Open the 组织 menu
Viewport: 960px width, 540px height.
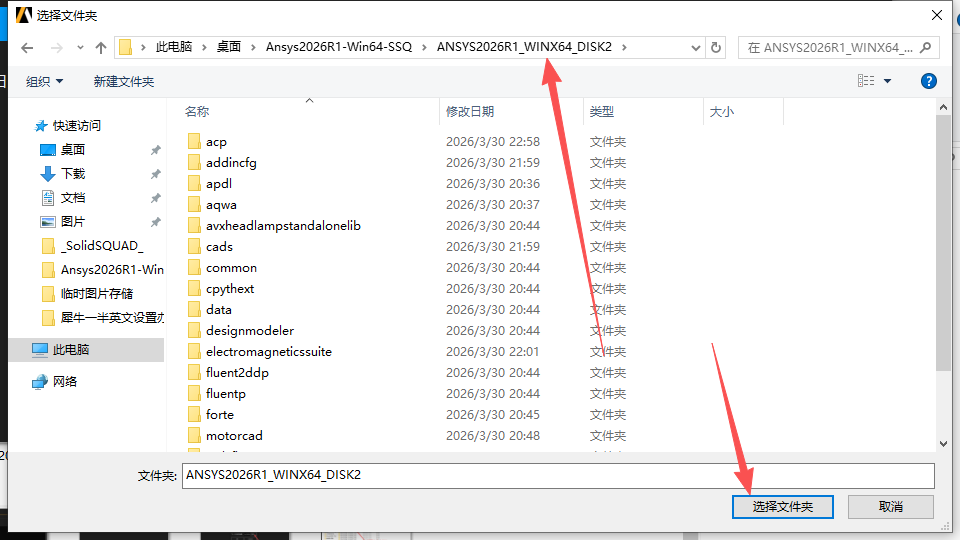(x=44, y=81)
